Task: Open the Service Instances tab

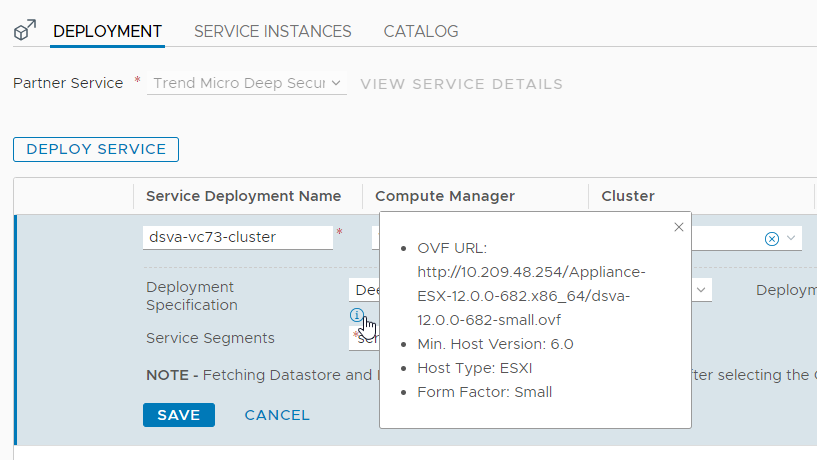Action: 272,32
